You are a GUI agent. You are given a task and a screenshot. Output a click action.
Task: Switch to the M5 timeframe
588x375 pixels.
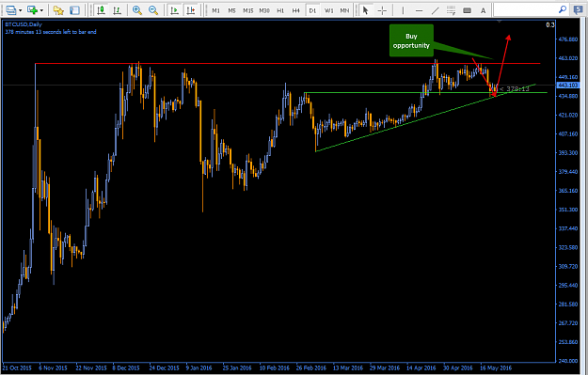coord(231,10)
